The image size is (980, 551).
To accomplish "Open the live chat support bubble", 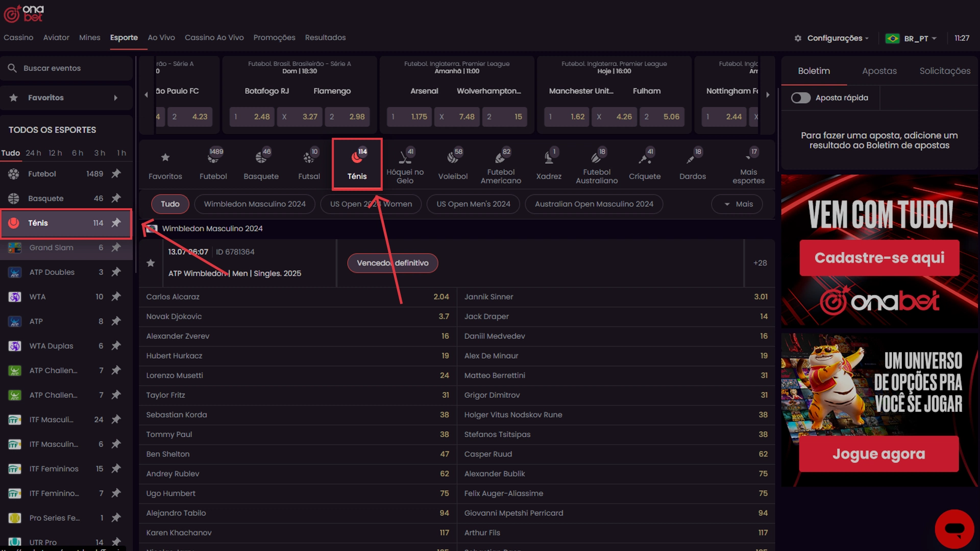I will pyautogui.click(x=954, y=529).
